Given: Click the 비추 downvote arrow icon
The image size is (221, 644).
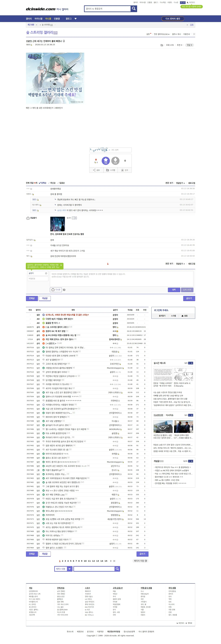Looking at the screenshot, I should tap(115, 161).
